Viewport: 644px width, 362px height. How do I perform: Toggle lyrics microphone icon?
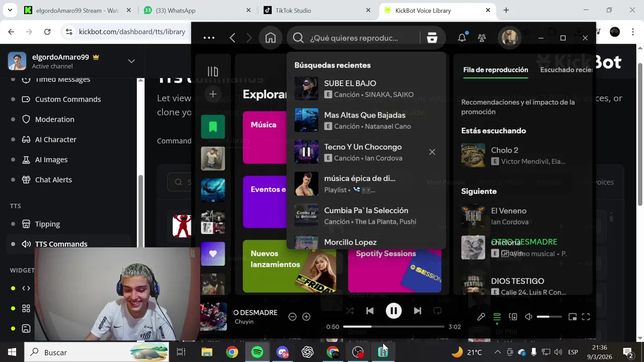pyautogui.click(x=481, y=317)
